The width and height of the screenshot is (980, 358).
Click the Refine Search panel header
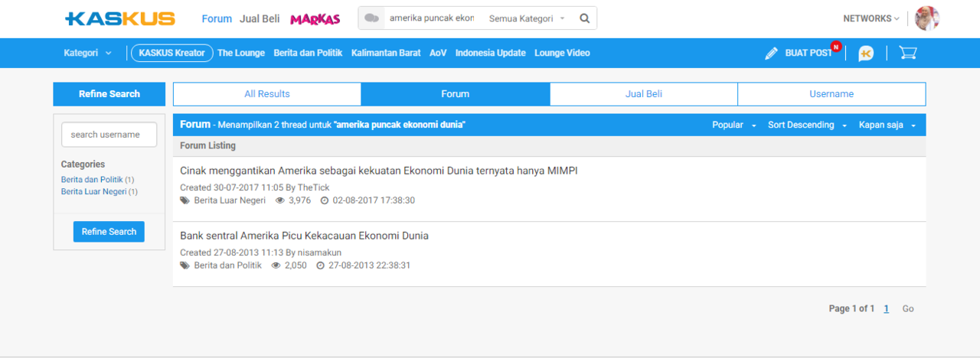pyautogui.click(x=109, y=94)
